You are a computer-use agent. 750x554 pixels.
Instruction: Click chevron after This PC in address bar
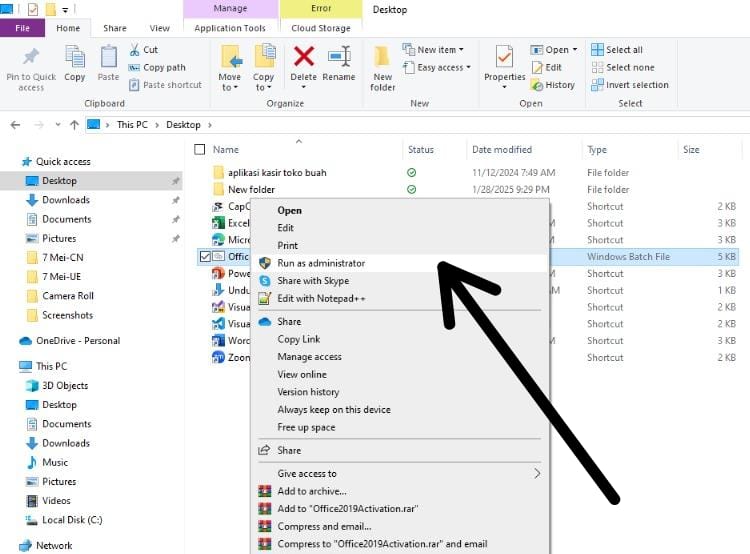(157, 125)
